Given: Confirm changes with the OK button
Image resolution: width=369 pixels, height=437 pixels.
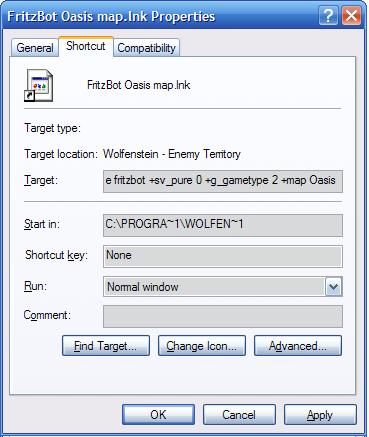Looking at the screenshot, I should coord(158,415).
